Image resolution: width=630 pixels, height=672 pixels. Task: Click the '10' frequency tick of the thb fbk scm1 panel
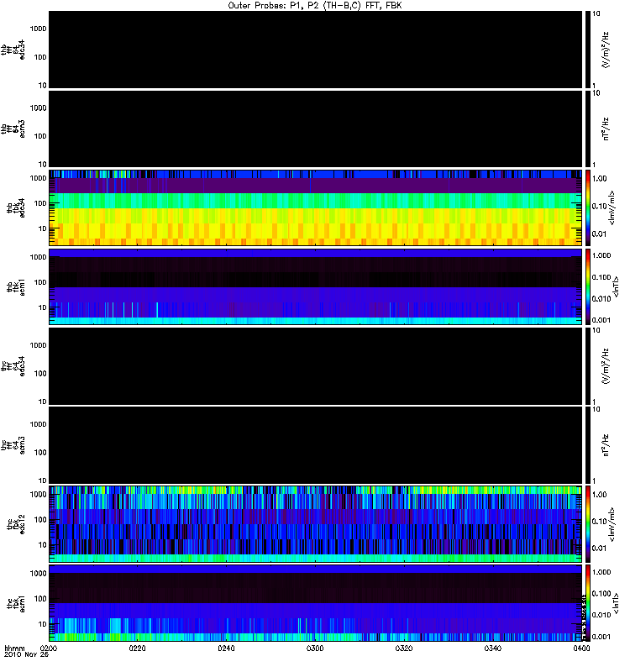[x=43, y=307]
